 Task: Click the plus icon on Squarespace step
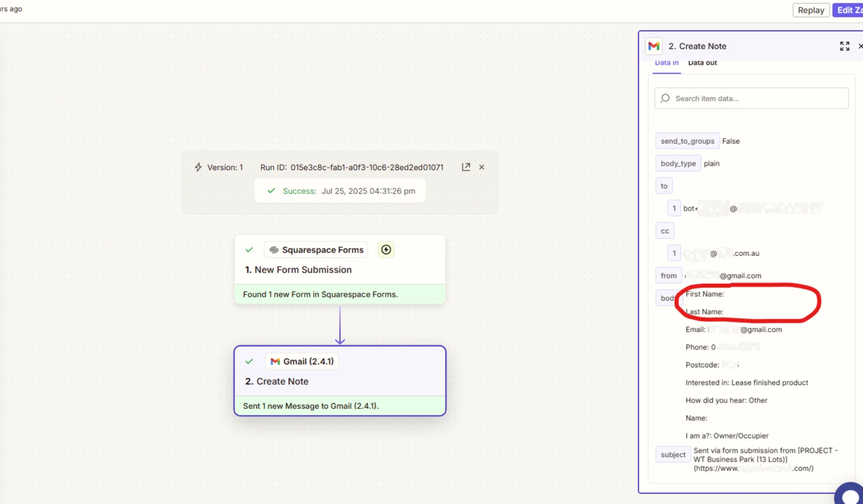[386, 249]
